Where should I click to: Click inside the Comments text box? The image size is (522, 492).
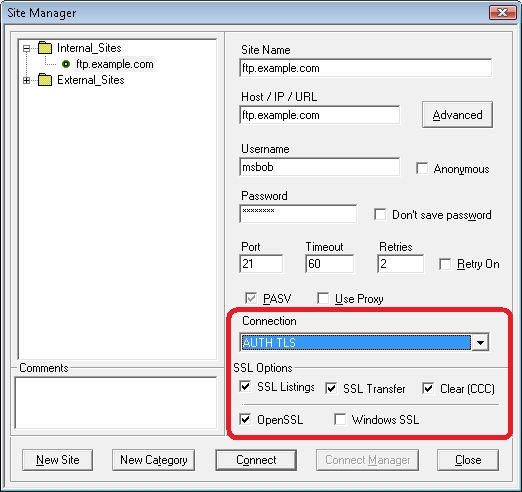tap(116, 403)
